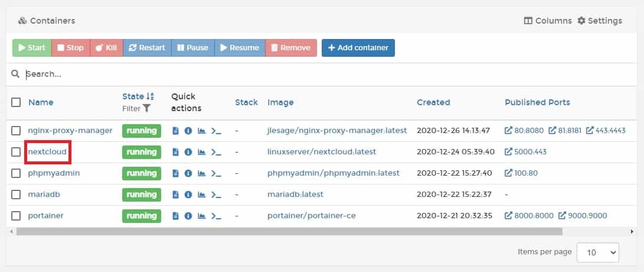This screenshot has width=644, height=272.
Task: Open stats chart icon for mariadb
Action: tap(201, 194)
